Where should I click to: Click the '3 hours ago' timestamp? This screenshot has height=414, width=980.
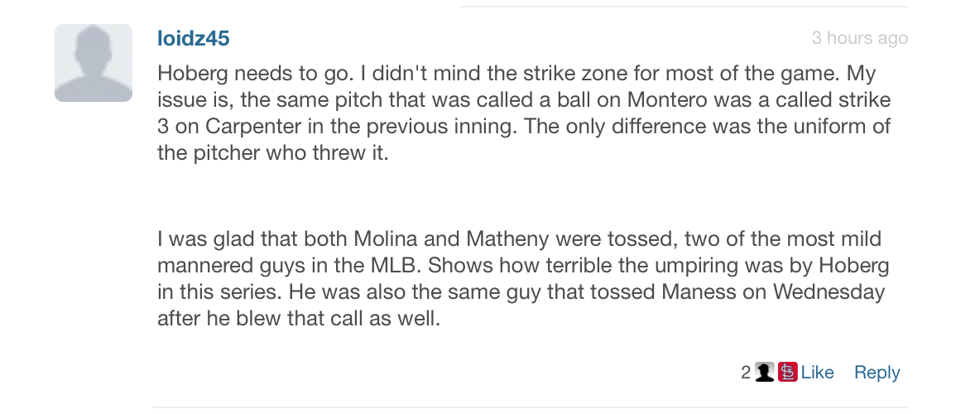pyautogui.click(x=859, y=38)
